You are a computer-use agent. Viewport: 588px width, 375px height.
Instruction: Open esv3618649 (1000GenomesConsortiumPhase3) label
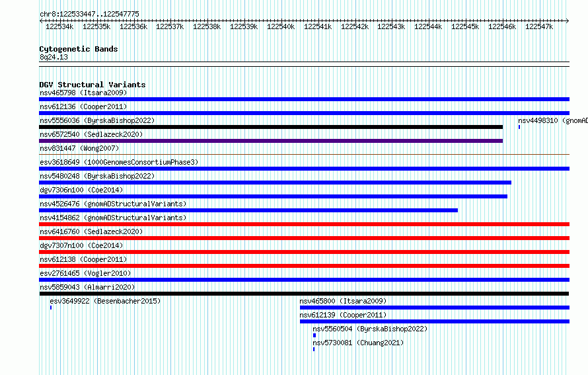[x=119, y=162]
